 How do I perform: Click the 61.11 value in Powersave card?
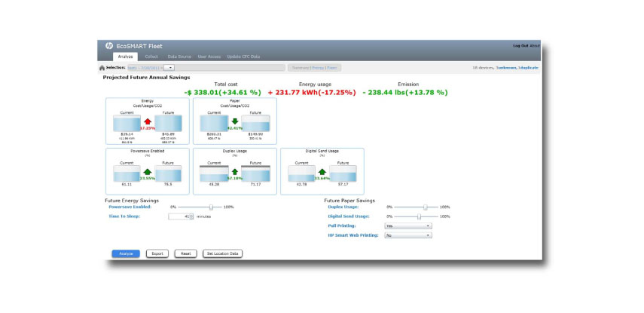[127, 185]
